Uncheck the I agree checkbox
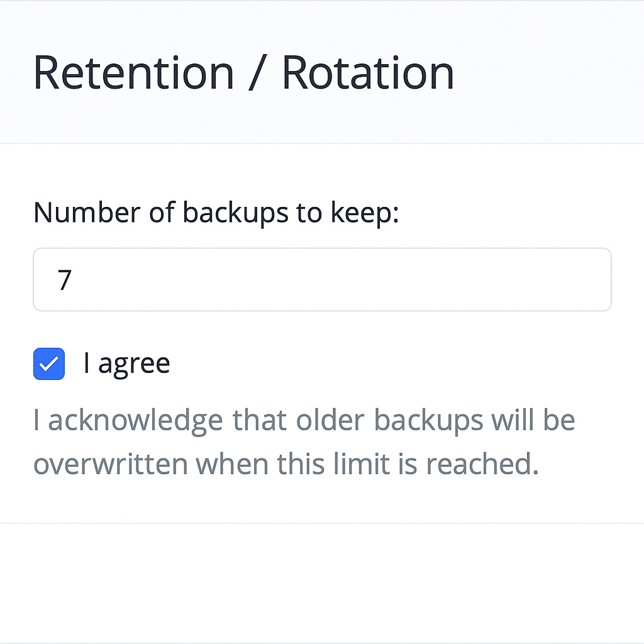This screenshot has height=644, width=644. pyautogui.click(x=49, y=364)
